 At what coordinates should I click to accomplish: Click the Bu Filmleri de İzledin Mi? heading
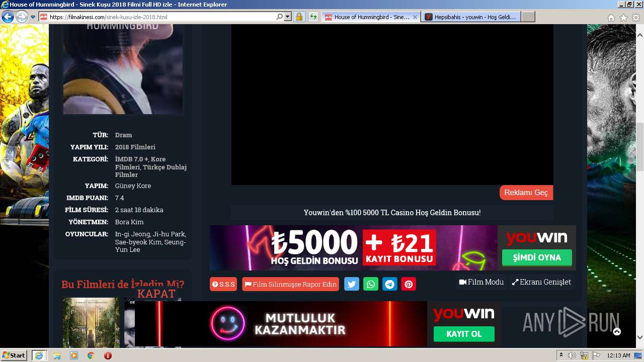tap(123, 284)
